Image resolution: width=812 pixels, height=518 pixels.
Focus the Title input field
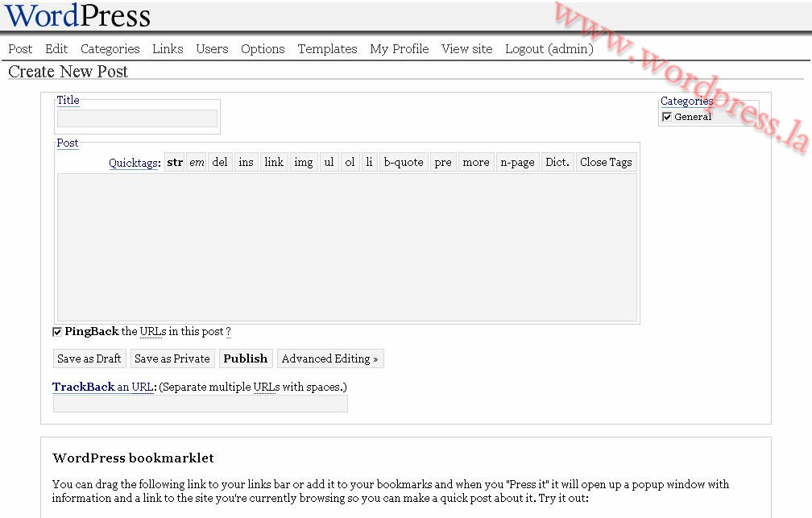[137, 118]
